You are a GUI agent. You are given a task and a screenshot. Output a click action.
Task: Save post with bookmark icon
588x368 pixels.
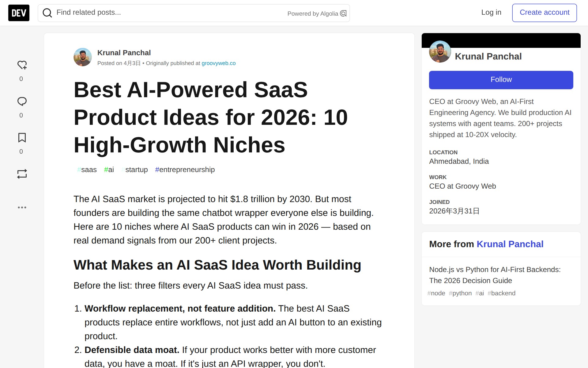pos(22,138)
